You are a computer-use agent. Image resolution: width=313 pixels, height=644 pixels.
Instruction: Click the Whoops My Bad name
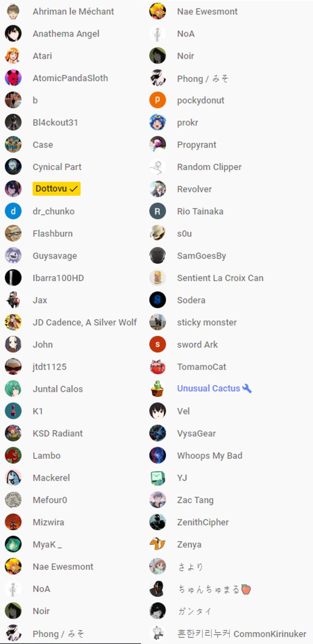coord(210,456)
